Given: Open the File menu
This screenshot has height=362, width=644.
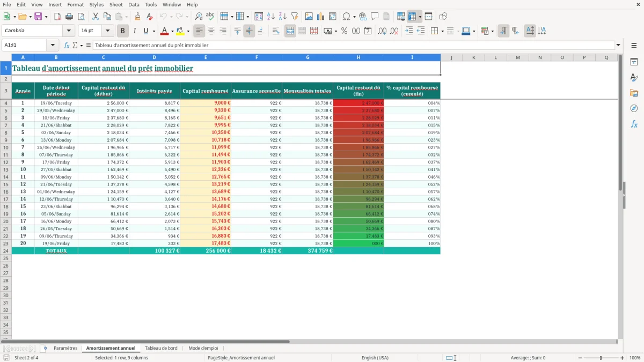Looking at the screenshot, I should click(7, 4).
